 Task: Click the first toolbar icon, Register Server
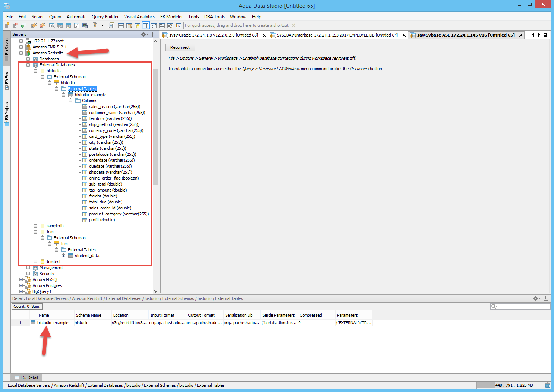tap(7, 25)
